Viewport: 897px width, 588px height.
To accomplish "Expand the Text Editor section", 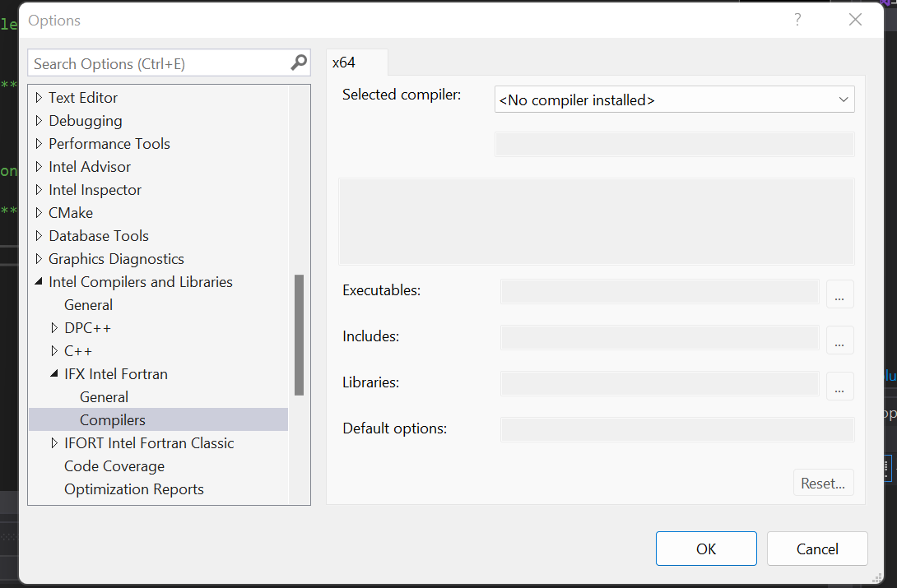I will 38,97.
